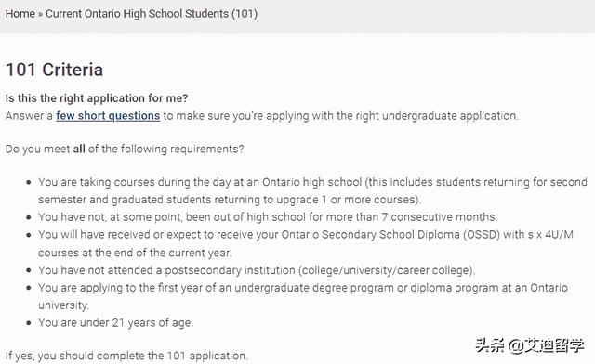595x364 pixels.
Task: Click the bold word 'all' in the question
Action: coord(79,149)
